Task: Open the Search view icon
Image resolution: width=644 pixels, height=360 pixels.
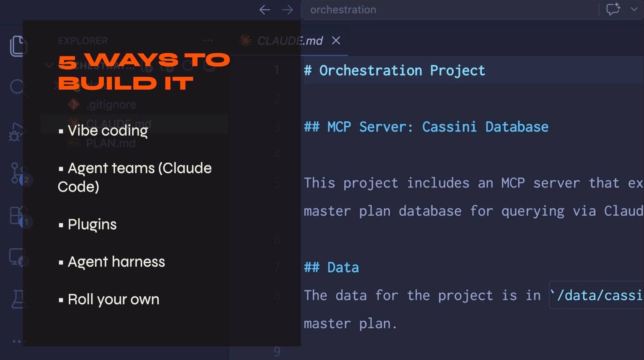Action: pyautogui.click(x=18, y=87)
